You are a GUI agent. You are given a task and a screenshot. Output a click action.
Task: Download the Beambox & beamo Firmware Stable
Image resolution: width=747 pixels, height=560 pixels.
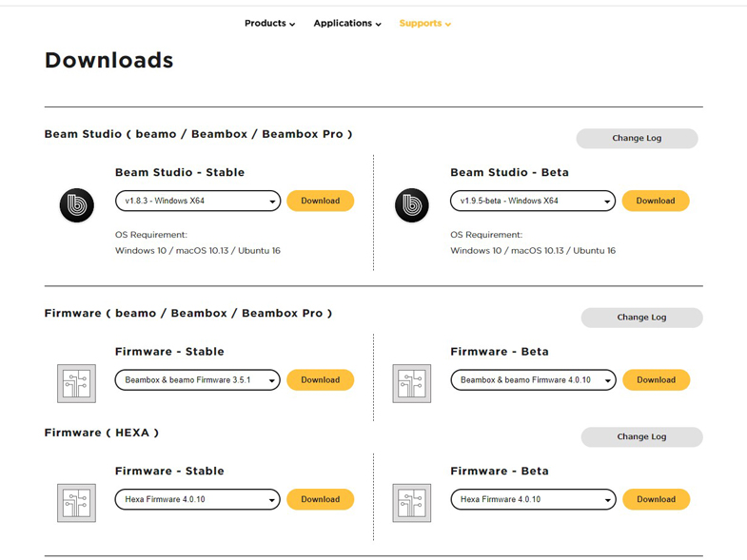[x=320, y=380]
